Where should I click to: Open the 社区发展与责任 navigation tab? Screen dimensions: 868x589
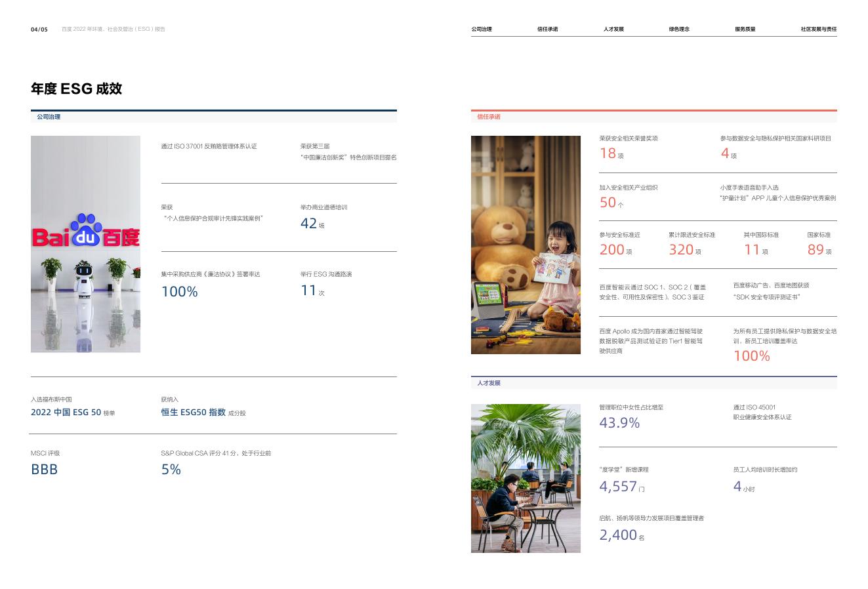(x=819, y=30)
